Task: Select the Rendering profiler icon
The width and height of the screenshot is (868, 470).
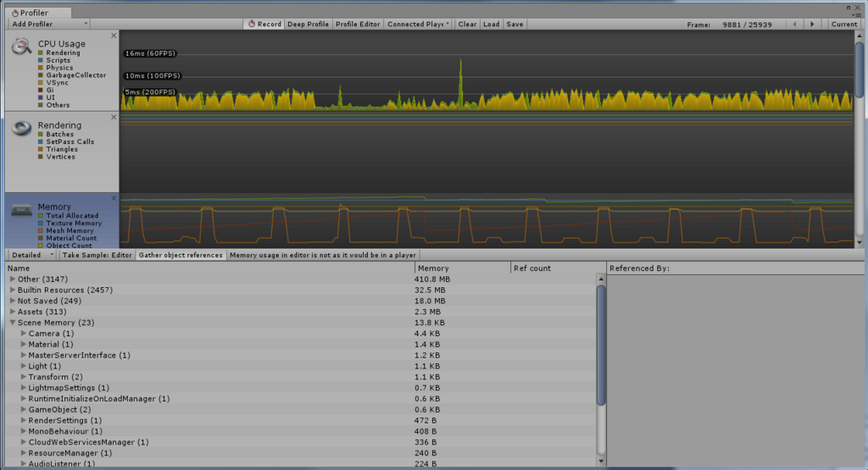Action: click(21, 128)
